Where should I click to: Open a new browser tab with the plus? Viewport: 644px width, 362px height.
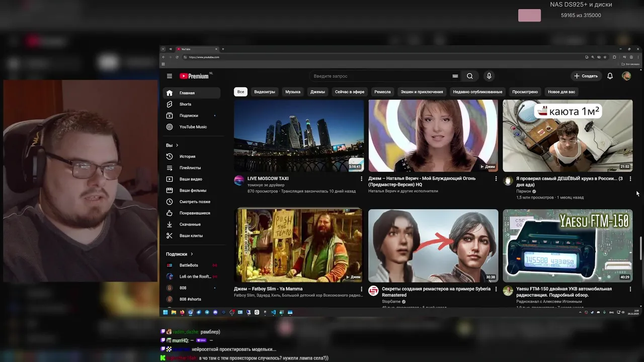click(223, 49)
